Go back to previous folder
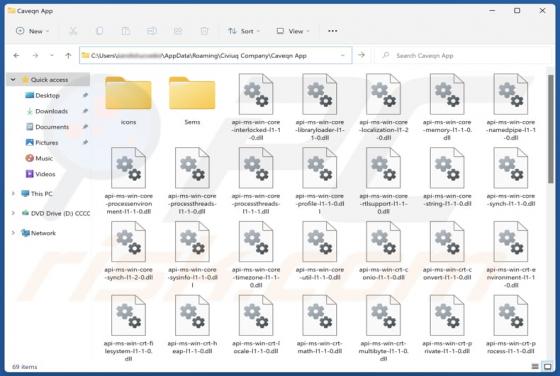Viewport: 560px width, 376px height. pos(16,55)
